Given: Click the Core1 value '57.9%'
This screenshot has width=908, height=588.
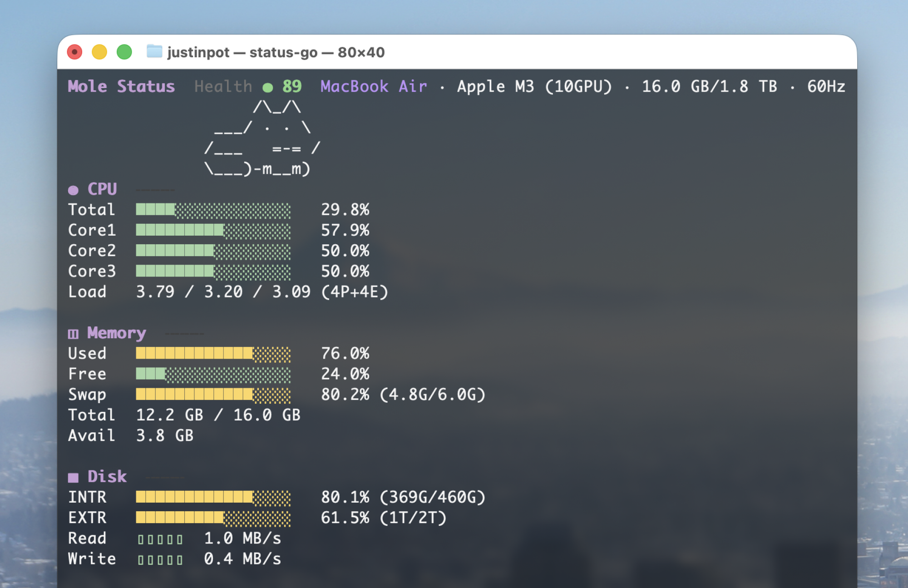Looking at the screenshot, I should [345, 230].
